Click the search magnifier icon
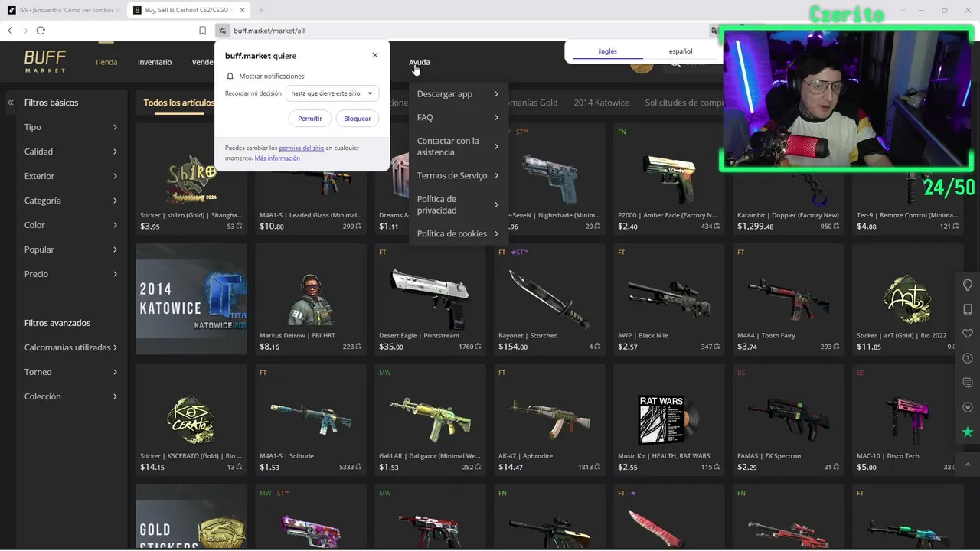980x551 pixels. tap(675, 63)
